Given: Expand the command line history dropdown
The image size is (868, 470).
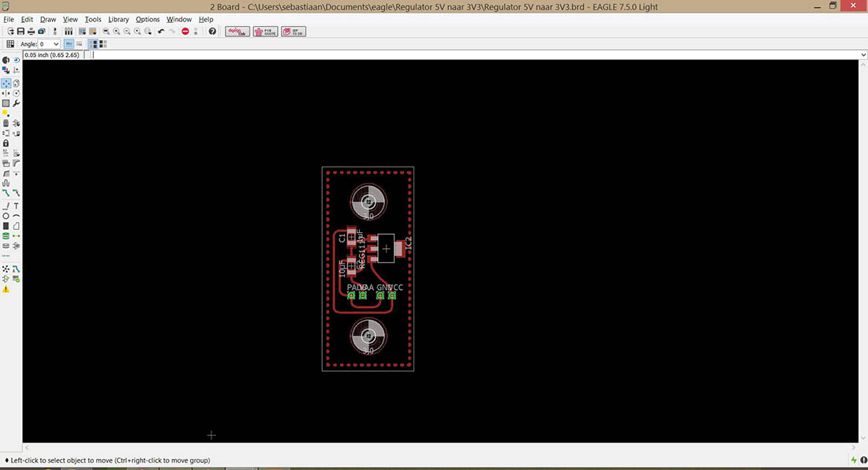Looking at the screenshot, I should tap(863, 55).
